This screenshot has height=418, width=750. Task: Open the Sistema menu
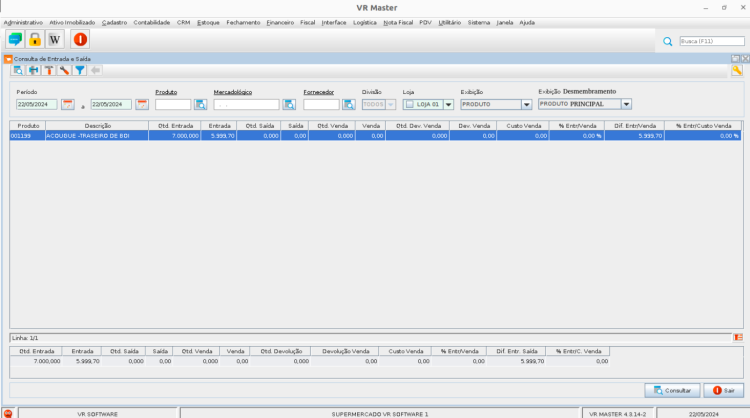point(479,22)
